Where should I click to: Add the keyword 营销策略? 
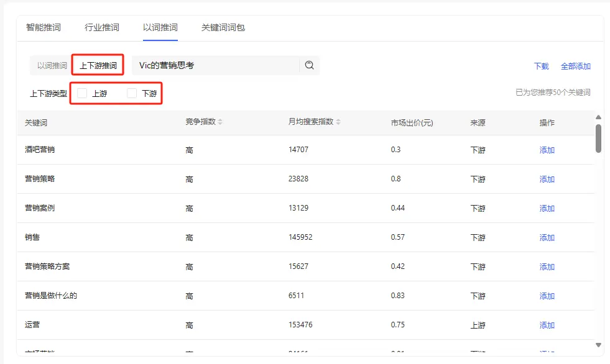coord(546,179)
